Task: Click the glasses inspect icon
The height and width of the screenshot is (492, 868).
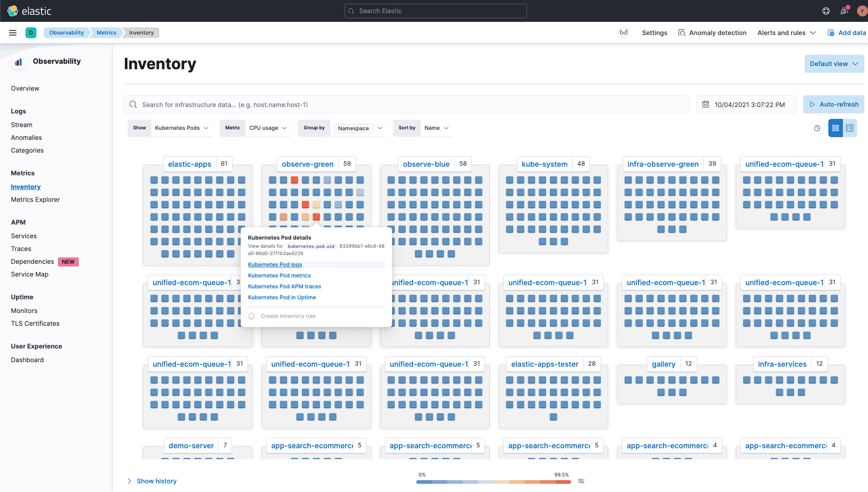Action: 624,32
